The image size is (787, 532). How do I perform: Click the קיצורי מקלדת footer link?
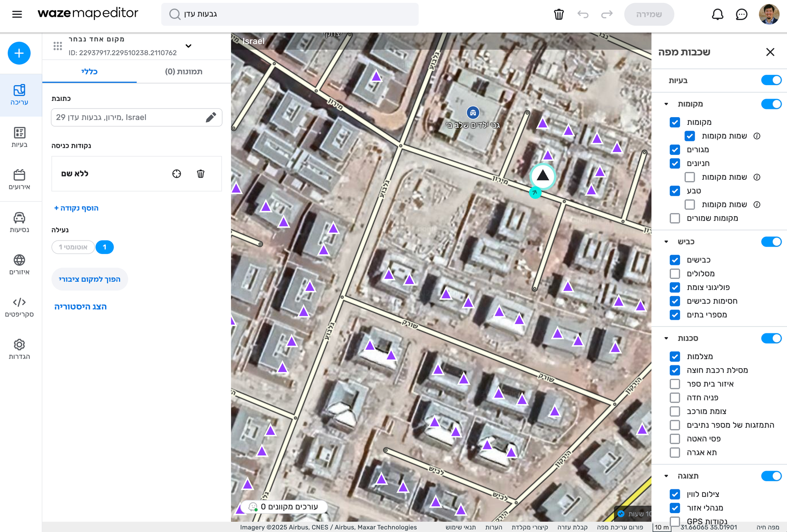coord(530,527)
